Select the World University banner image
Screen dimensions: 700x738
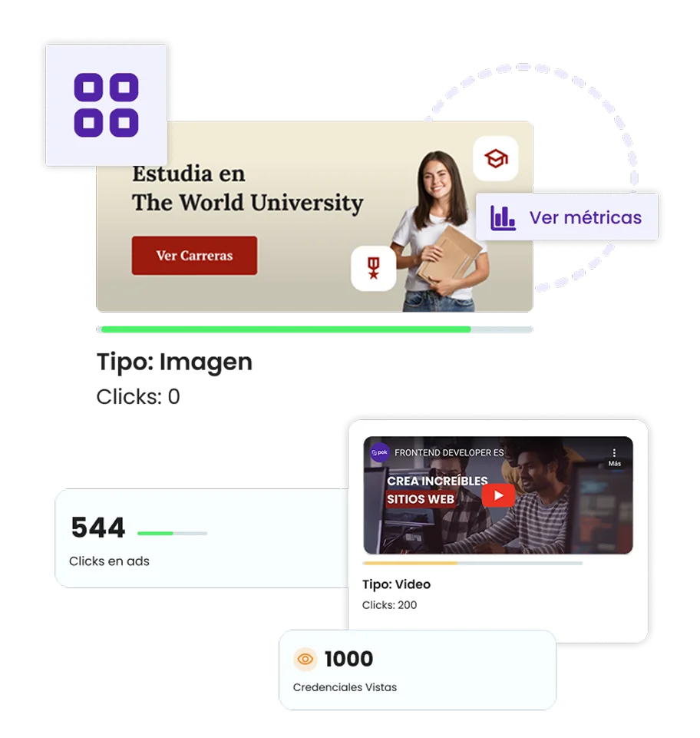[315, 217]
